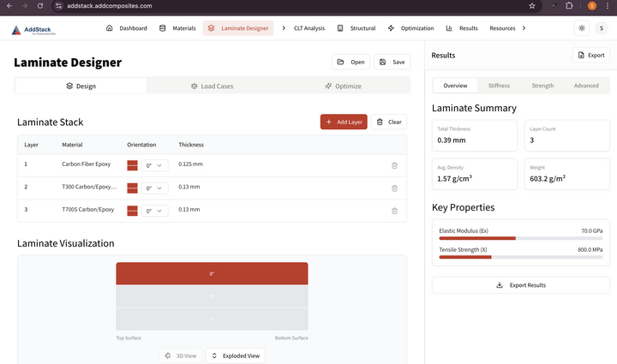Open orientation dropdown for T300 layer
Viewport: 617px width, 364px height.
154,188
